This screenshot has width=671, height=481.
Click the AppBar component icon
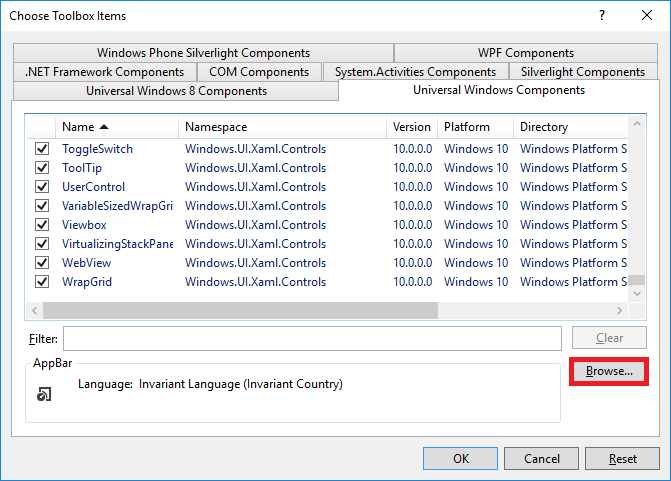(43, 395)
